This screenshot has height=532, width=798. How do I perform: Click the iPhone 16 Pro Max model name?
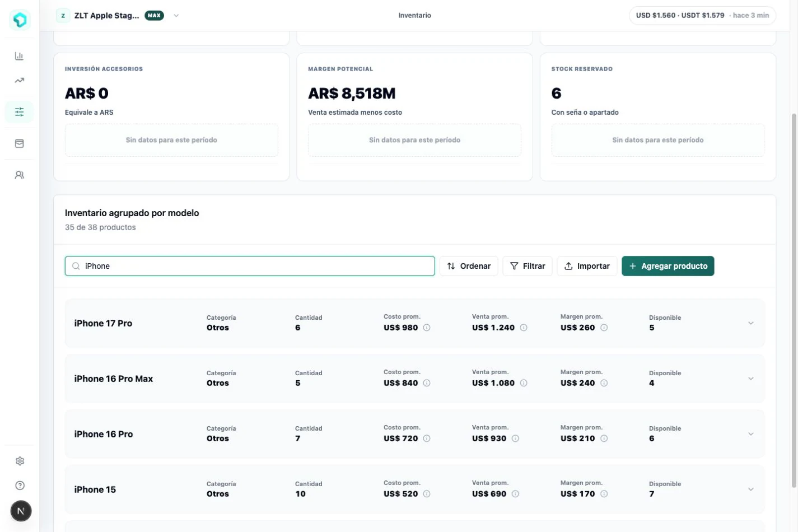pyautogui.click(x=114, y=379)
